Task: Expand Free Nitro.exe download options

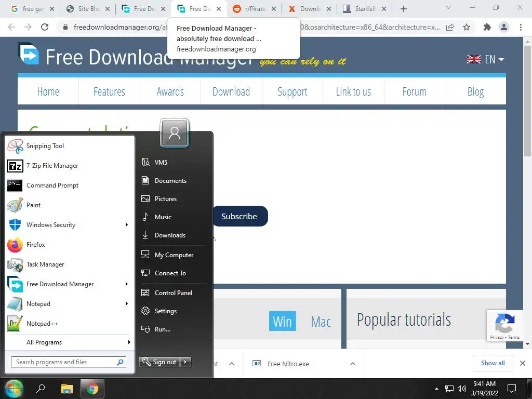Action: coord(353,364)
